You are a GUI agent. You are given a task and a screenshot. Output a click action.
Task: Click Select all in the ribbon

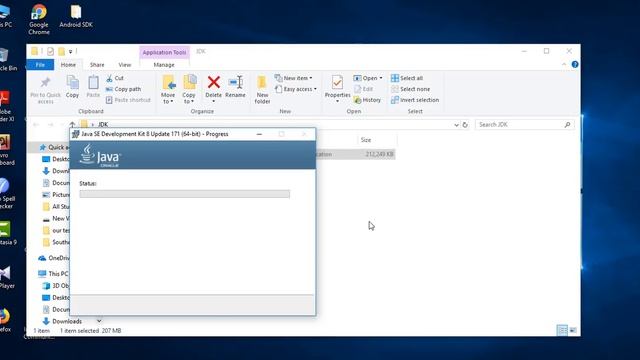click(407, 78)
